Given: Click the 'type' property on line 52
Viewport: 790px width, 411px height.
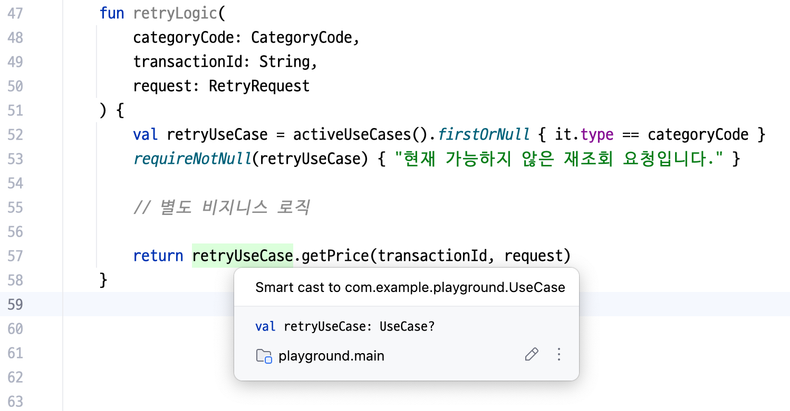Looking at the screenshot, I should pos(597,135).
